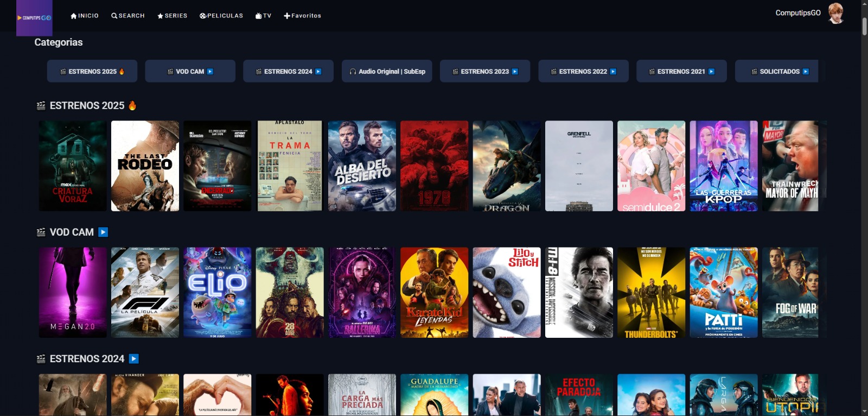Open M3GAN 2.0 poster

pos(73,292)
